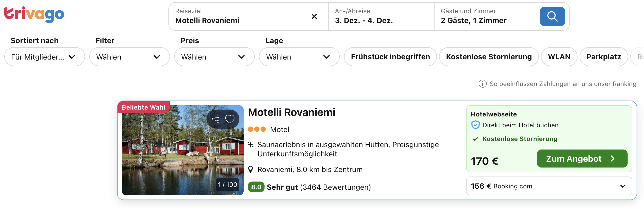Open the Lage dropdown

point(299,57)
